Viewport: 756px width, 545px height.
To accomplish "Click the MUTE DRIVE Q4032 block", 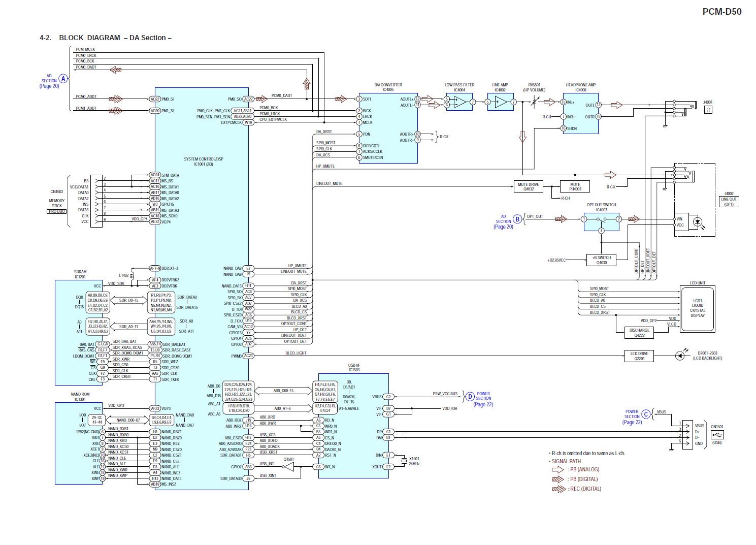I will (x=529, y=187).
